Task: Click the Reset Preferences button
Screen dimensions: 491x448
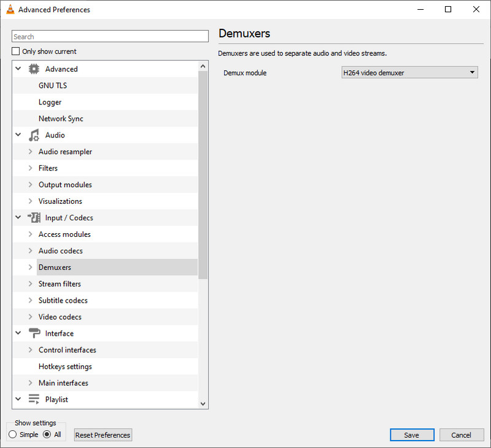Action: pos(102,435)
